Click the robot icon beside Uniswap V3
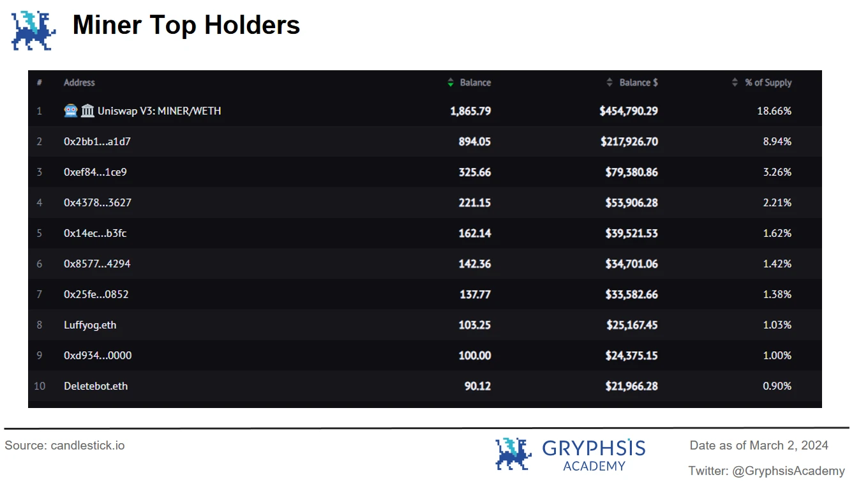 (x=71, y=111)
